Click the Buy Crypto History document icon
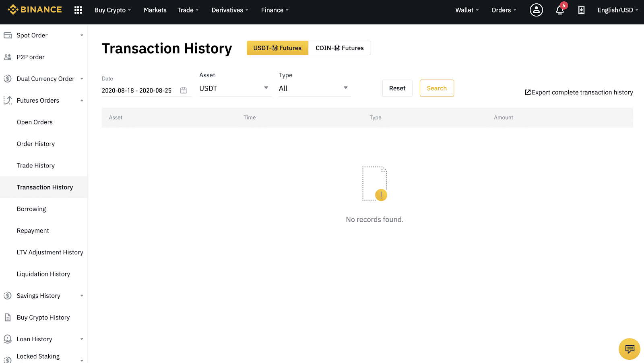The width and height of the screenshot is (644, 363). point(8,318)
